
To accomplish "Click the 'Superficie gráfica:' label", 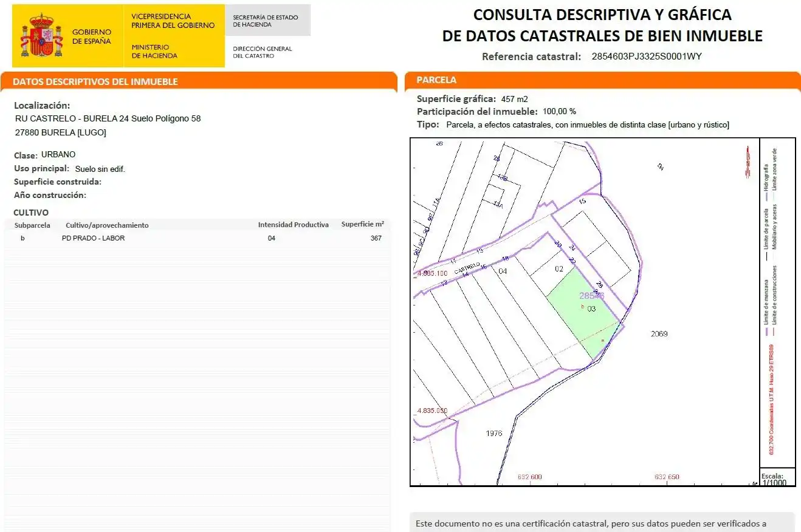I will (456, 98).
